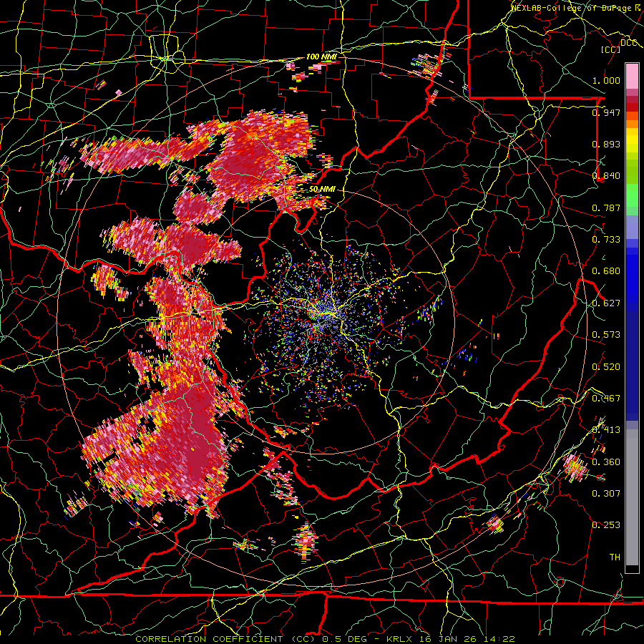
Task: Pick the light pink top segment of color bar
Action: (632, 76)
